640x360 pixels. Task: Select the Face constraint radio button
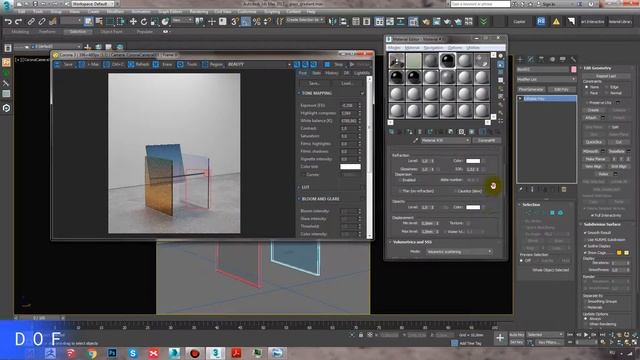point(587,93)
